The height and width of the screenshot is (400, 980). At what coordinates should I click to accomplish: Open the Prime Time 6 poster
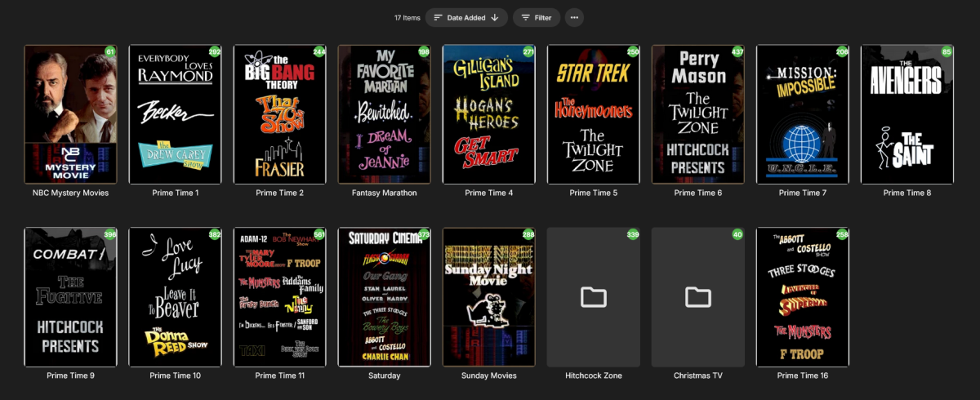tap(697, 114)
